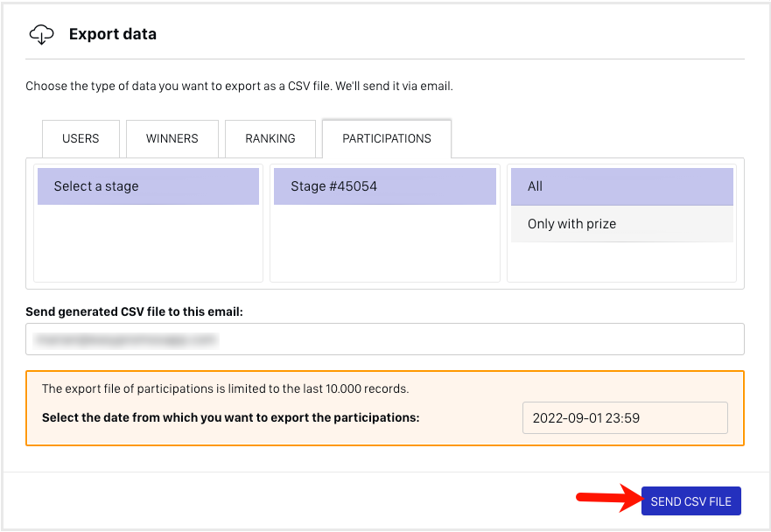This screenshot has height=532, width=771.
Task: Select the RANKING tab
Action: click(270, 138)
